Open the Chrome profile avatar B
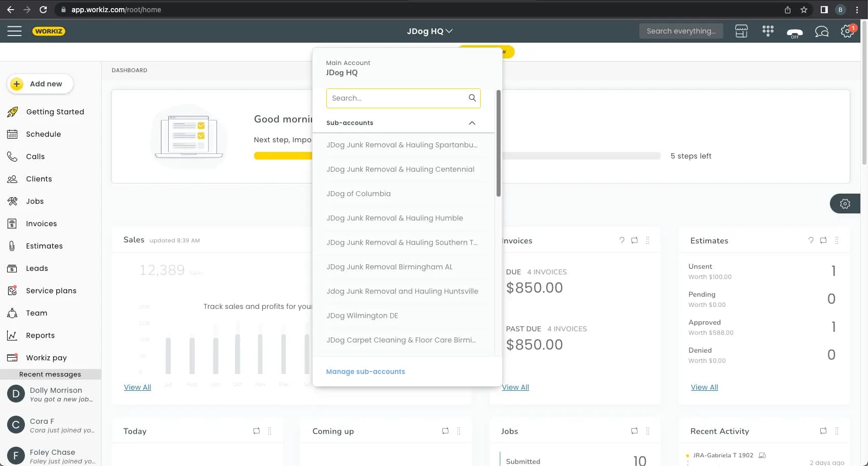The height and width of the screenshot is (466, 868). (x=840, y=10)
